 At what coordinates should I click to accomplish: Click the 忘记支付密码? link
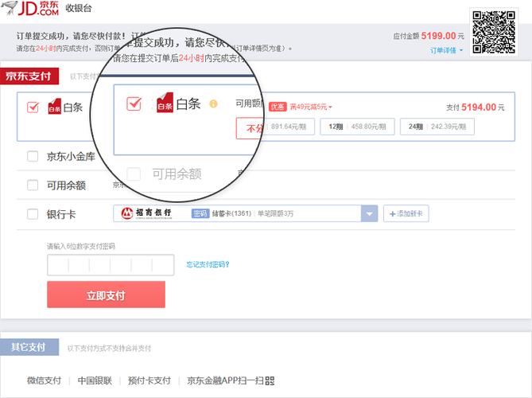pyautogui.click(x=208, y=264)
